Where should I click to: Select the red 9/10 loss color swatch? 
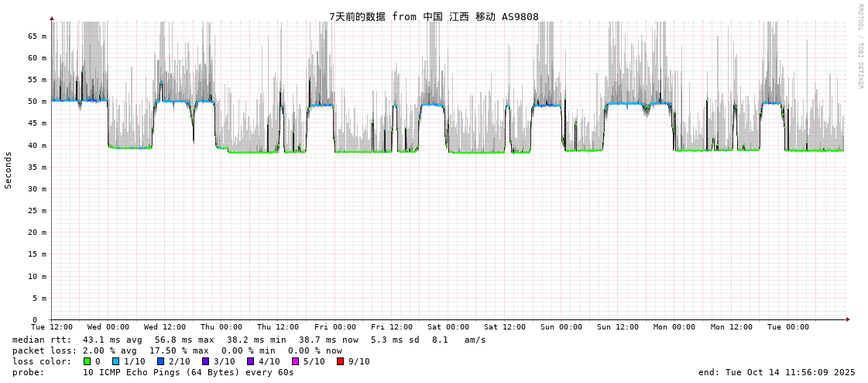pyautogui.click(x=341, y=361)
